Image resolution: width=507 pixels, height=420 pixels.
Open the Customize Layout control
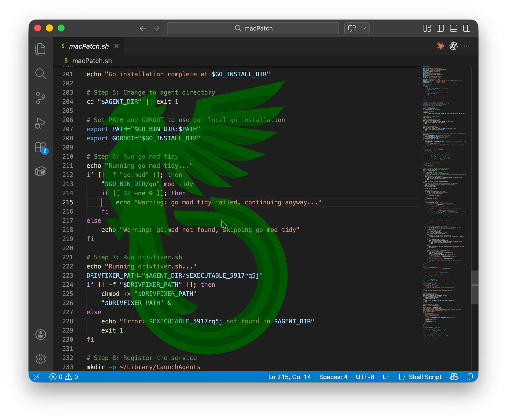tap(427, 28)
